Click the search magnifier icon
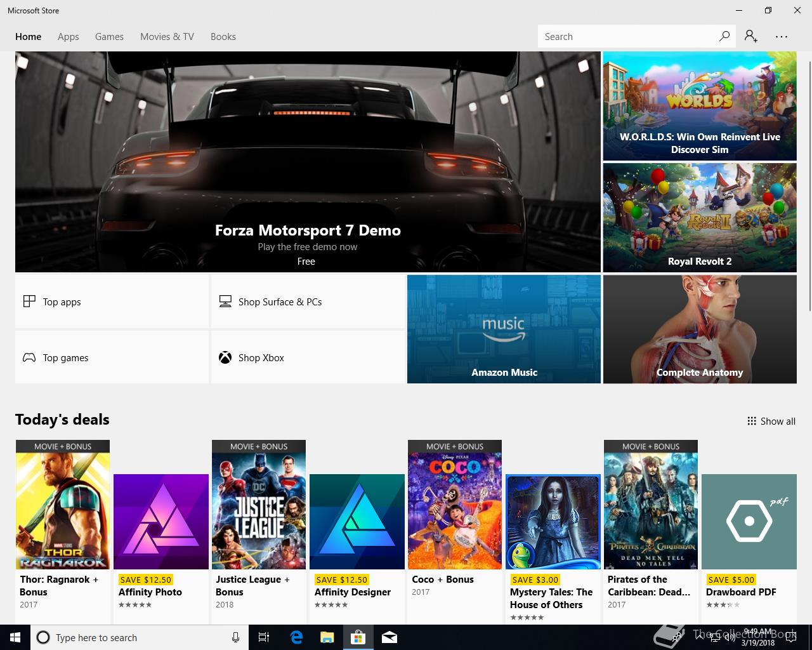 point(724,36)
